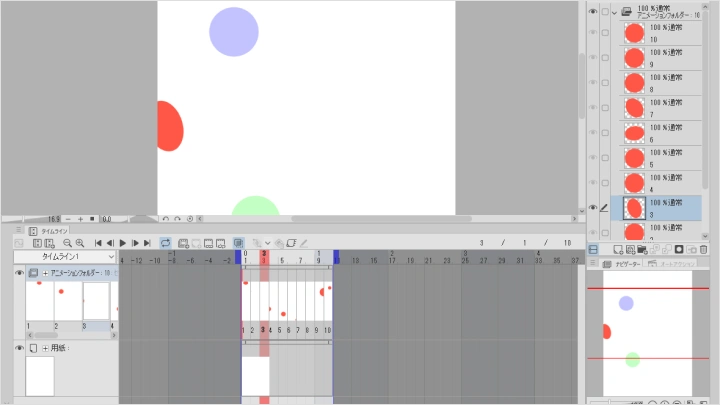Create a new vector layer
The image size is (720, 405).
630,249
